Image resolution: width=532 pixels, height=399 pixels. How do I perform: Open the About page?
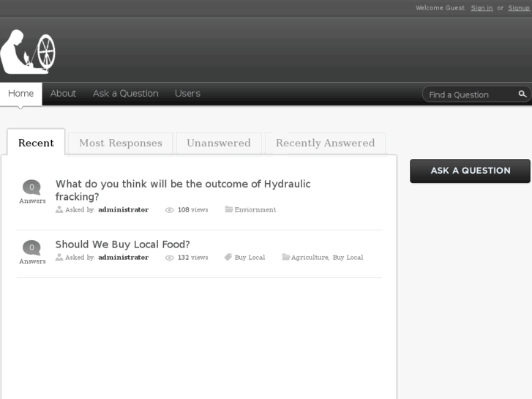(x=63, y=94)
